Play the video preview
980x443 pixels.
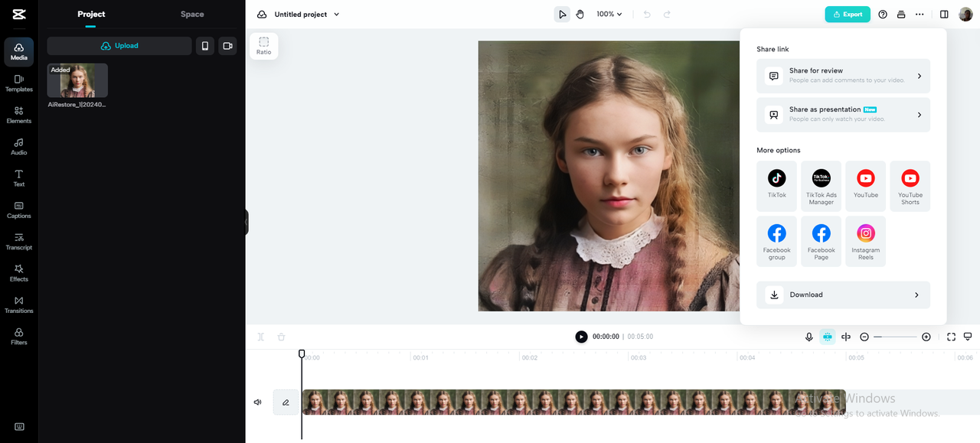point(581,337)
